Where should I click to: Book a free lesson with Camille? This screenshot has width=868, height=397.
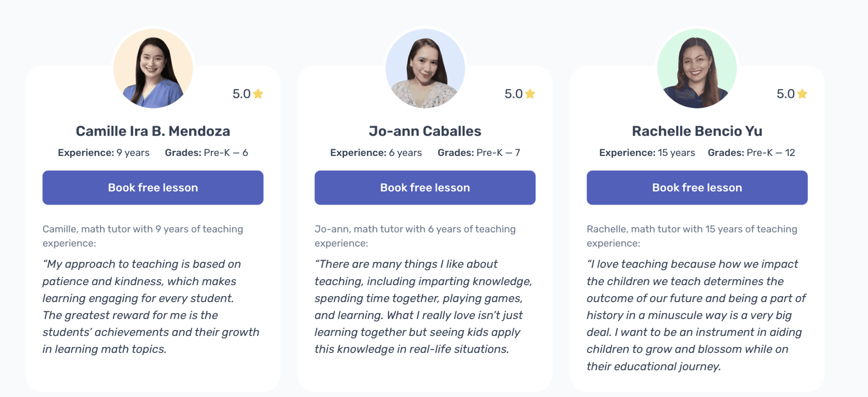tap(153, 187)
